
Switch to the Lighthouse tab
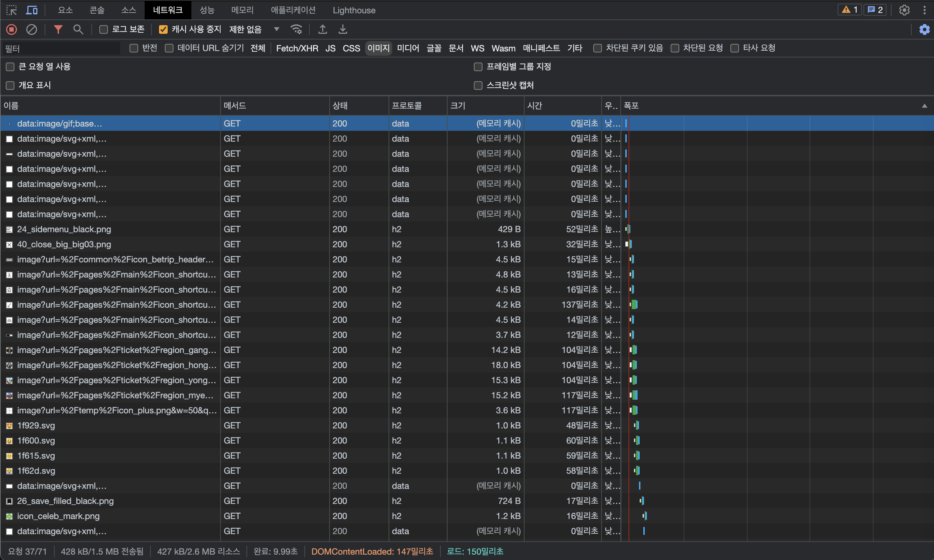coord(354,10)
